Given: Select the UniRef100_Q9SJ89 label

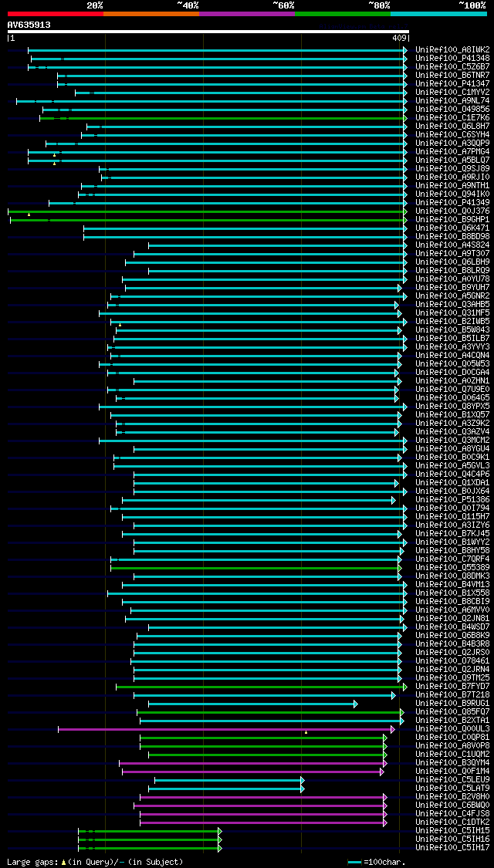Looking at the screenshot, I should tap(452, 169).
